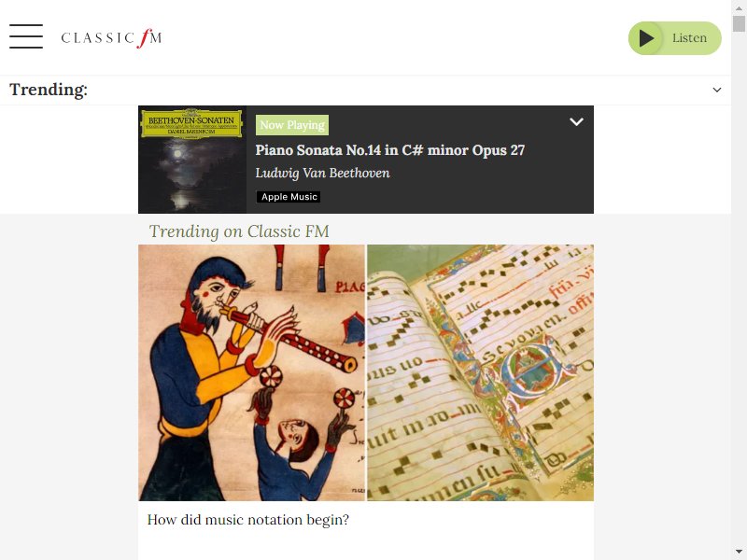The width and height of the screenshot is (747, 560).
Task: Open the illuminated manuscript notation image
Action: tap(480, 372)
